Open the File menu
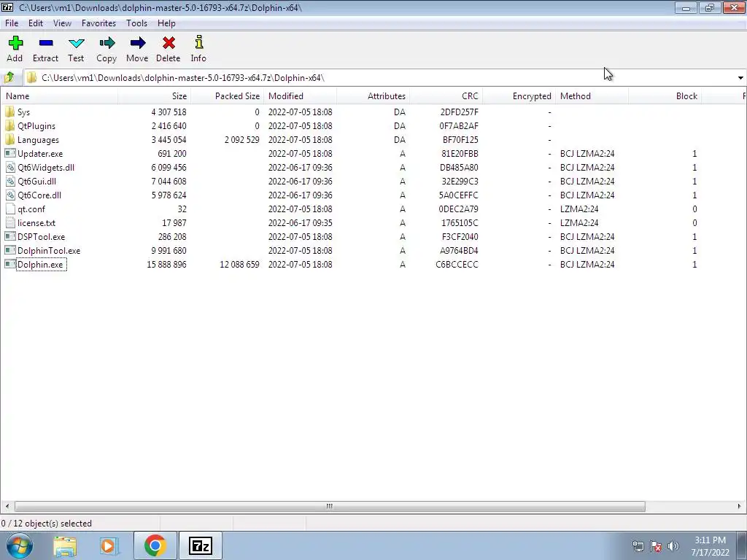This screenshot has width=747, height=560. pos(12,23)
